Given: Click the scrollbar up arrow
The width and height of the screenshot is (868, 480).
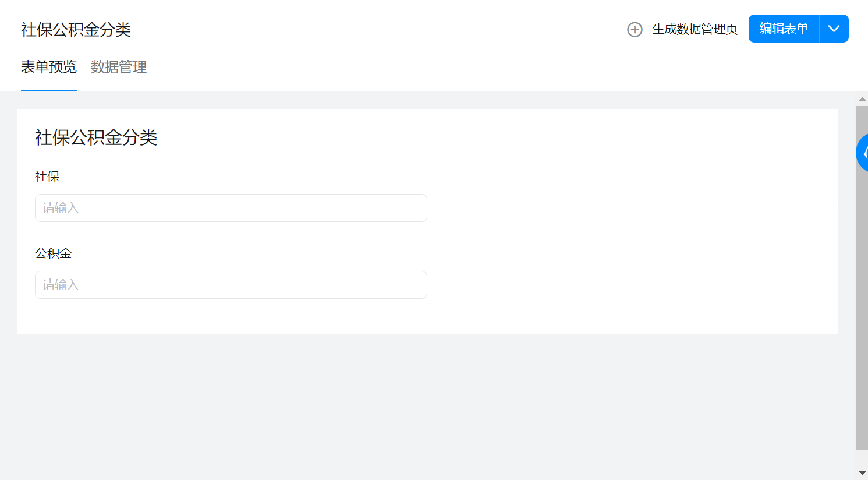Looking at the screenshot, I should tap(862, 99).
